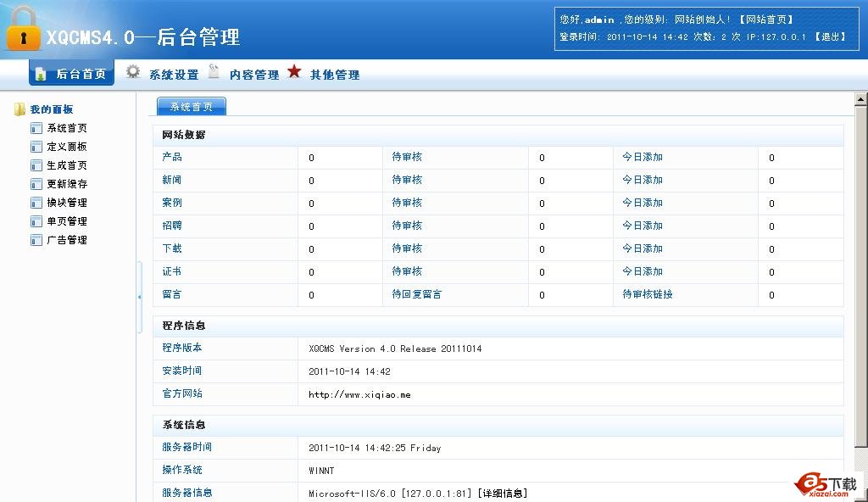Click 待审核 in the 证书 row
The image size is (868, 502).
407,271
